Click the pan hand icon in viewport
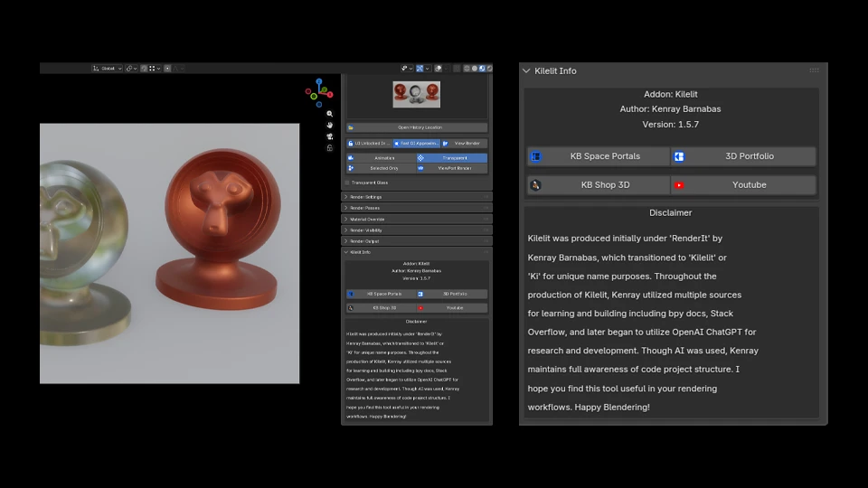Viewport: 868px width, 488px height. (x=330, y=125)
